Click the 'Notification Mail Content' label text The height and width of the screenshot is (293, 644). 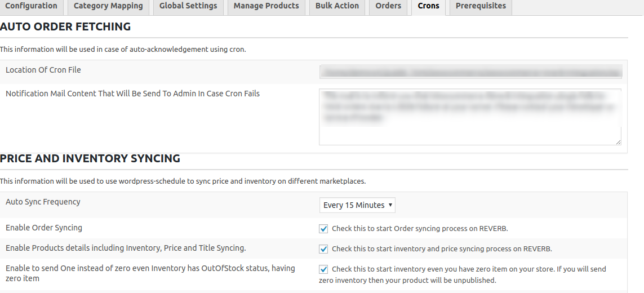[132, 94]
